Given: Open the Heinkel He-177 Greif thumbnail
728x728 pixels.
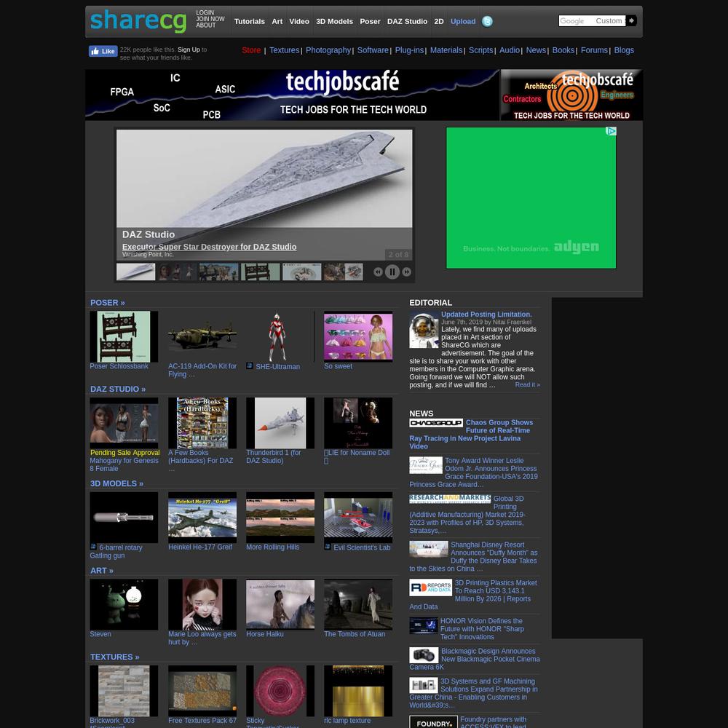Looking at the screenshot, I should pyautogui.click(x=202, y=518).
